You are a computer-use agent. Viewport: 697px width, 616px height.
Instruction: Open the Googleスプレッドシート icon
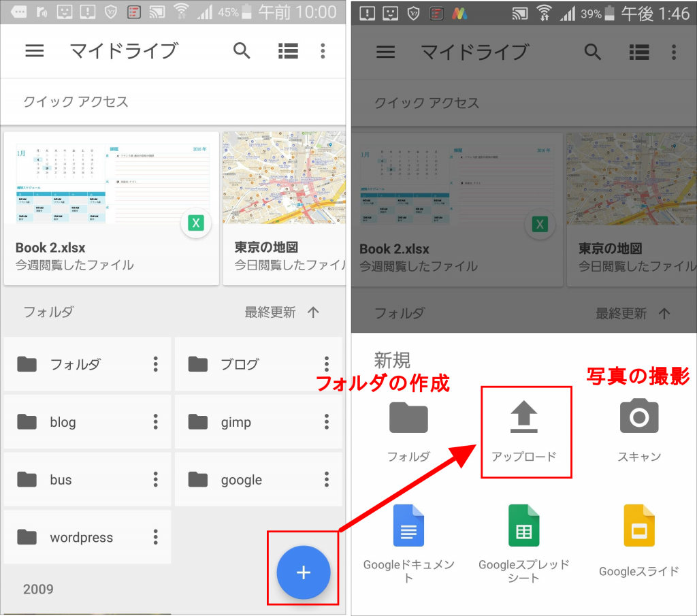pyautogui.click(x=524, y=525)
